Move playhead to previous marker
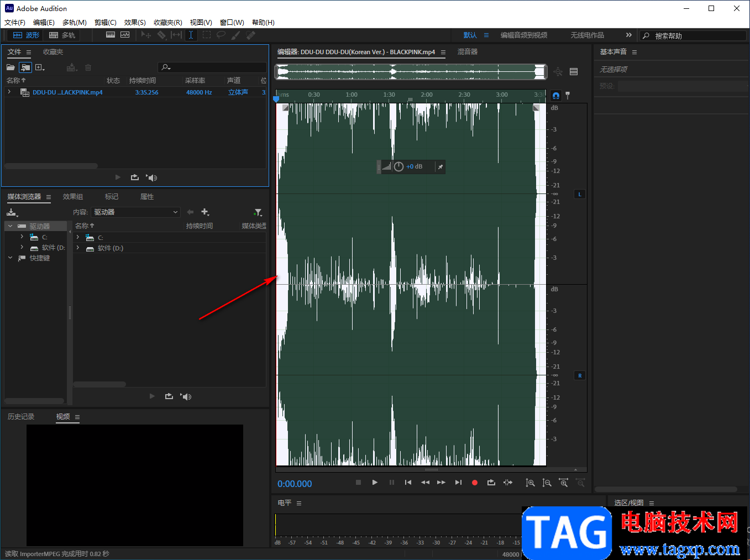The height and width of the screenshot is (560, 750). click(408, 483)
